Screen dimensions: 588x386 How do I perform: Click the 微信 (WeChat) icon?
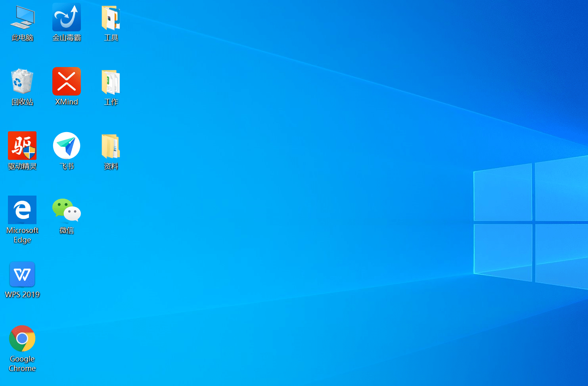pyautogui.click(x=67, y=210)
